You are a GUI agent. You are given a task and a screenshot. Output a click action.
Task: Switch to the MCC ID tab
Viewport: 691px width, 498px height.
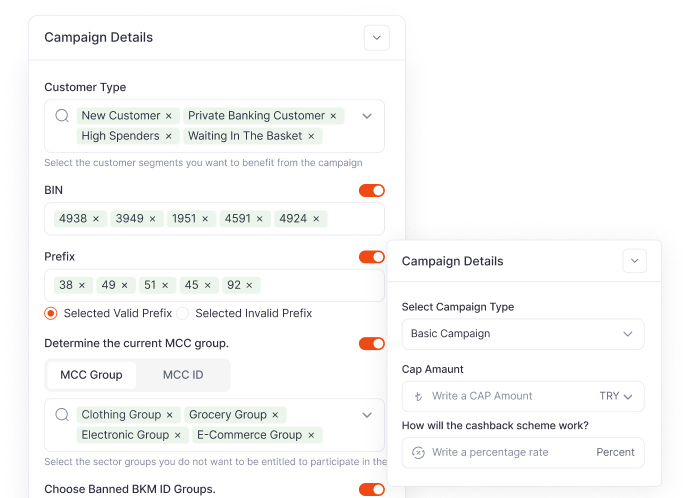click(x=183, y=375)
